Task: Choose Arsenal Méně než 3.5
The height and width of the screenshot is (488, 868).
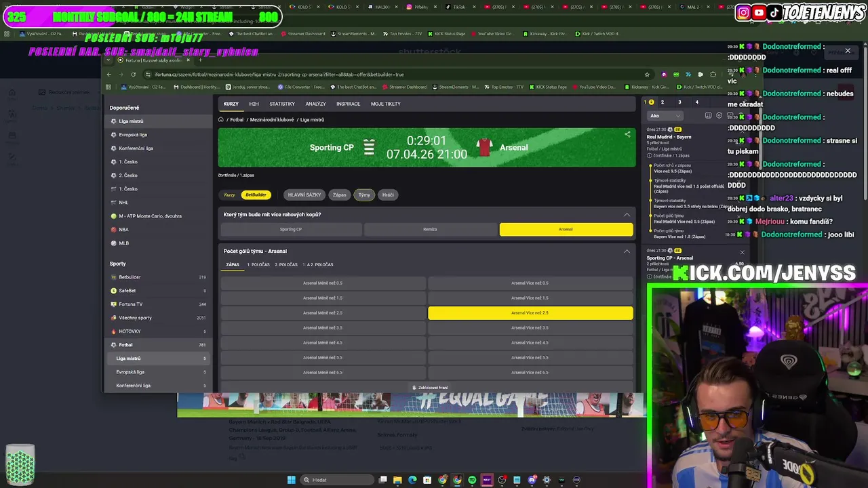Action: pyautogui.click(x=323, y=328)
